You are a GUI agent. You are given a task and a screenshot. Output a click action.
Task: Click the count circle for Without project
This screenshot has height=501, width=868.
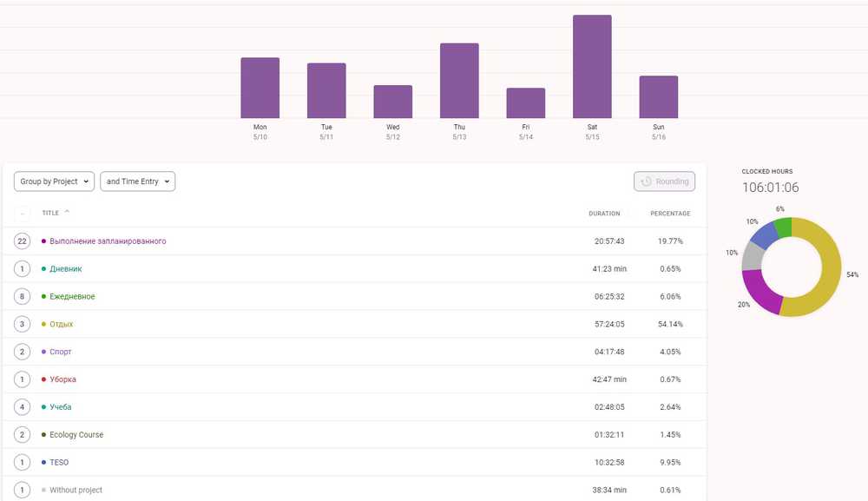coord(23,491)
